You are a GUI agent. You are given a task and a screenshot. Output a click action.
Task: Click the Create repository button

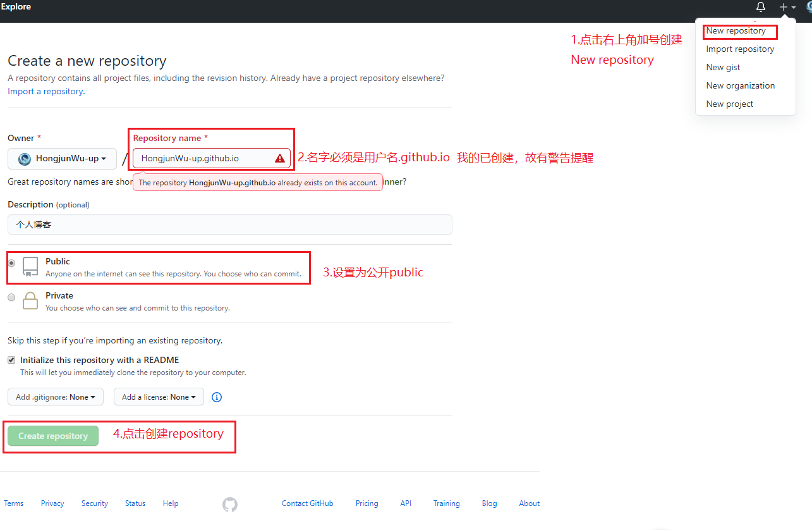pyautogui.click(x=53, y=436)
